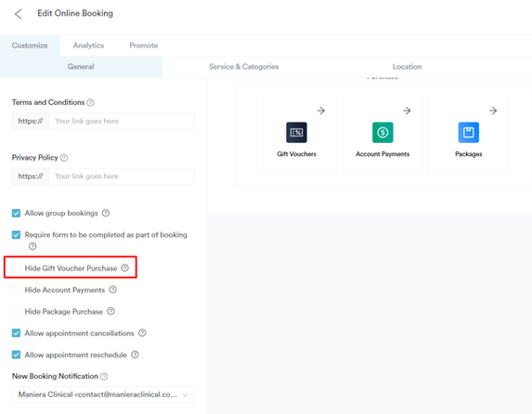Show help for New Booking Notification
Viewport: 532px width, 414px height.
(x=104, y=376)
